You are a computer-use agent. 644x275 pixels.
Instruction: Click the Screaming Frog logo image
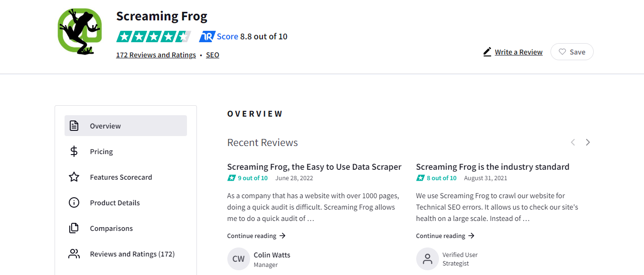(x=80, y=31)
